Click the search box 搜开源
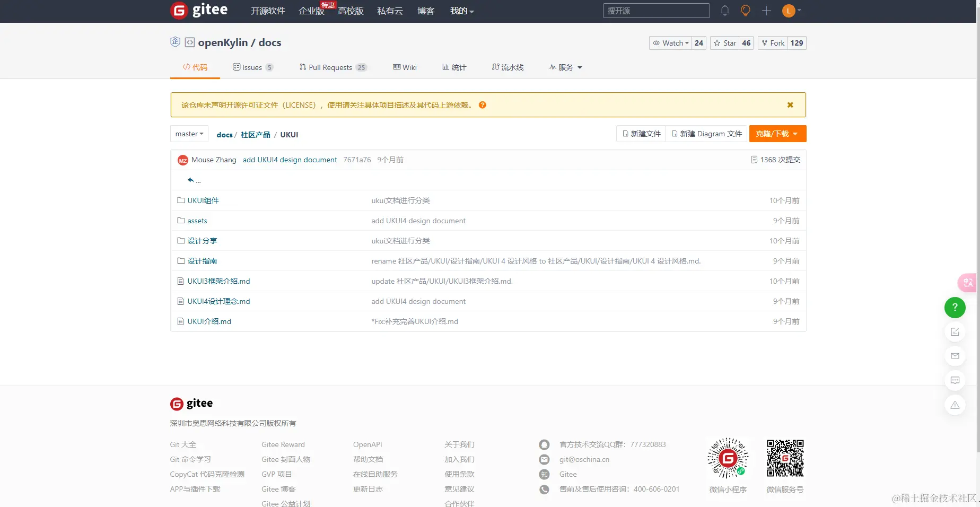 (x=656, y=11)
